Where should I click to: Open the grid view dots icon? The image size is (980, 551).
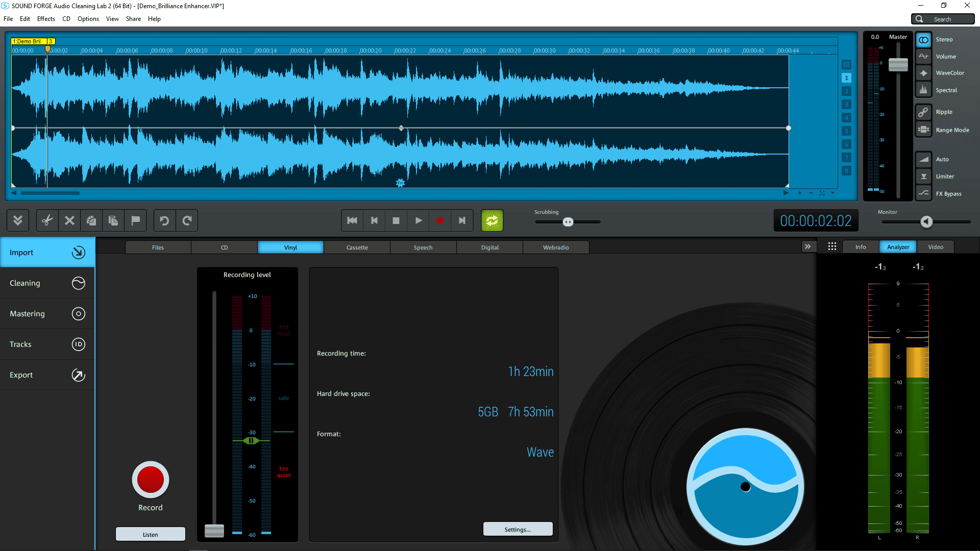[832, 247]
